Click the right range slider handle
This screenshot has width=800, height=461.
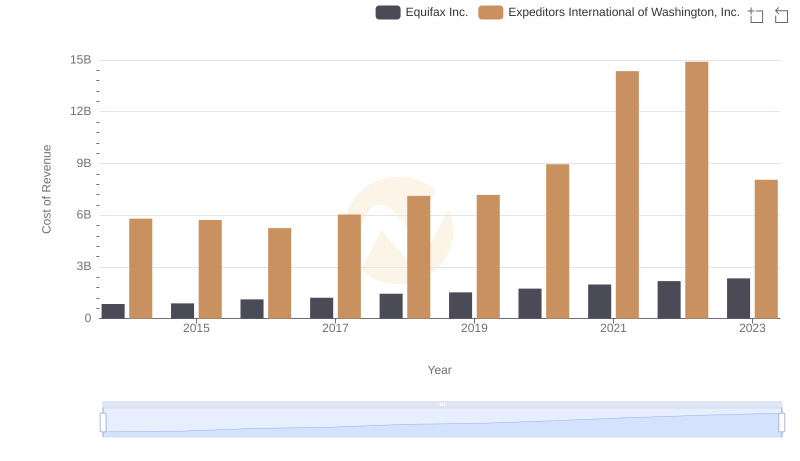point(781,423)
